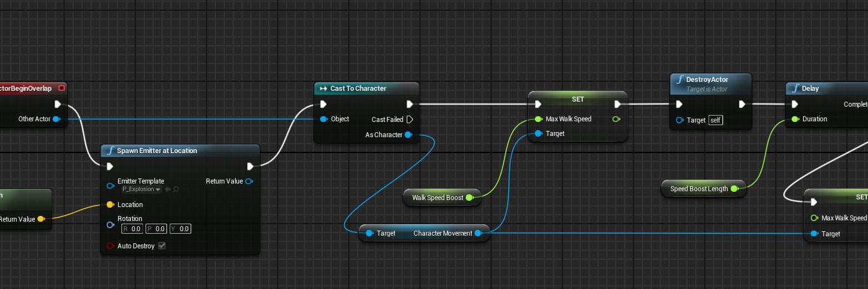Click the first SET node execution output pin
868x289 pixels.
618,104
